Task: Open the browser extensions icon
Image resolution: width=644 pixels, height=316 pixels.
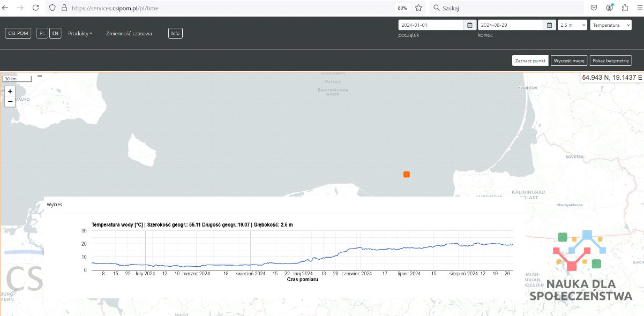Action: point(625,8)
